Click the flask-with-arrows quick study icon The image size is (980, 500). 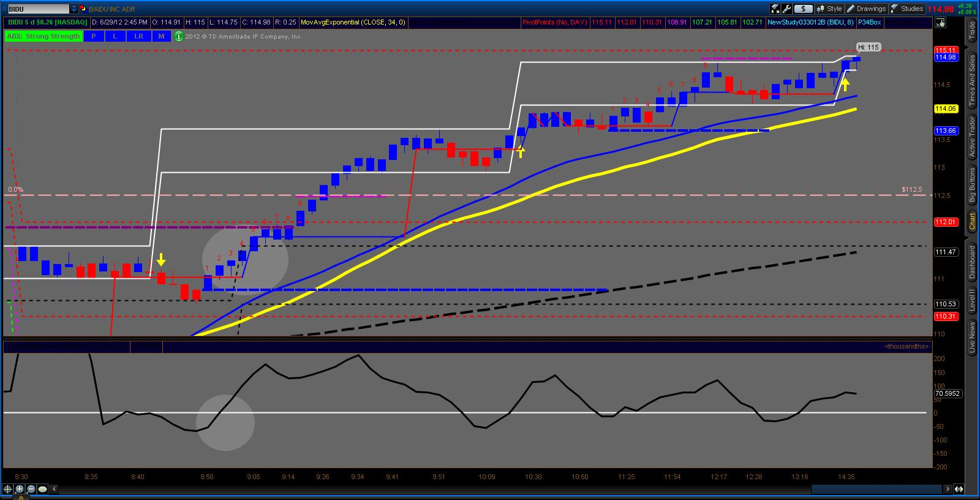click(x=776, y=9)
